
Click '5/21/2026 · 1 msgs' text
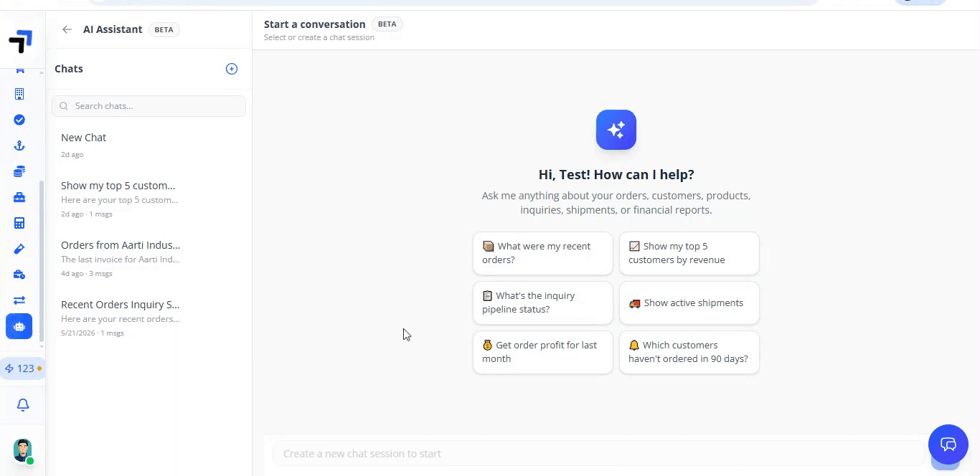click(93, 333)
